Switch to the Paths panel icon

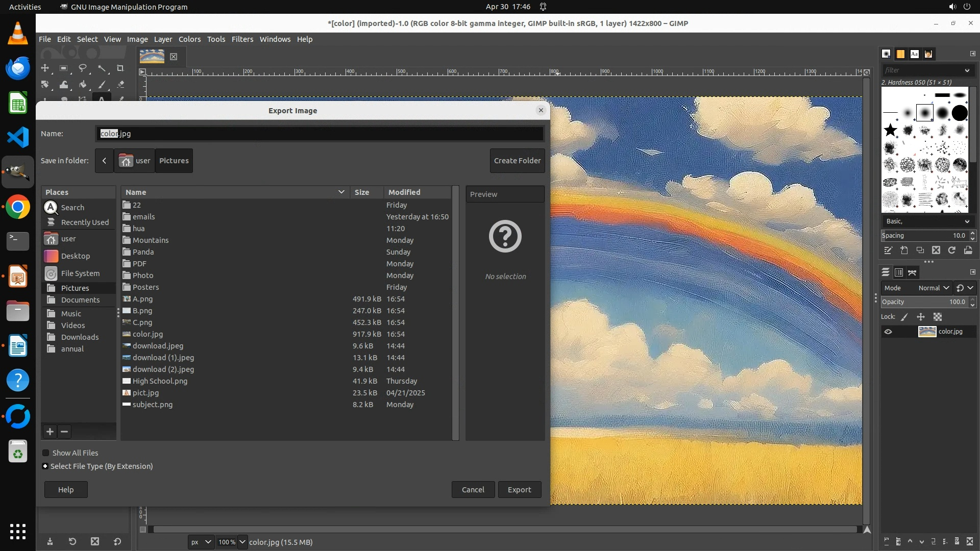tap(912, 272)
